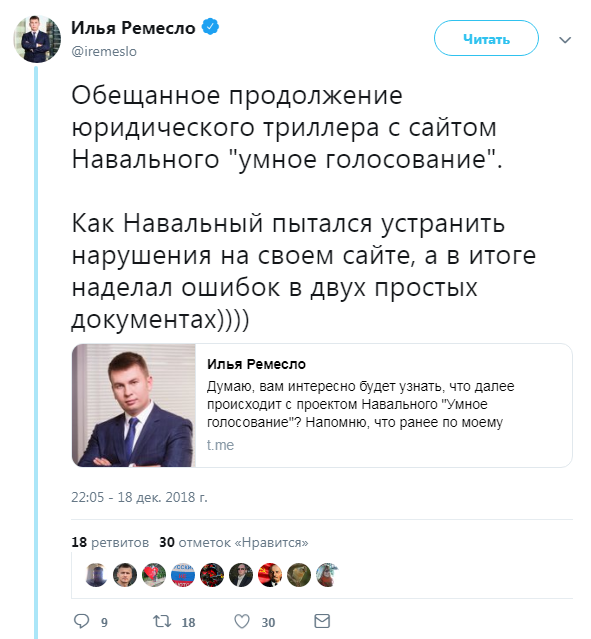Click the last liker avatar in row
591x639 pixels.
coord(328,575)
